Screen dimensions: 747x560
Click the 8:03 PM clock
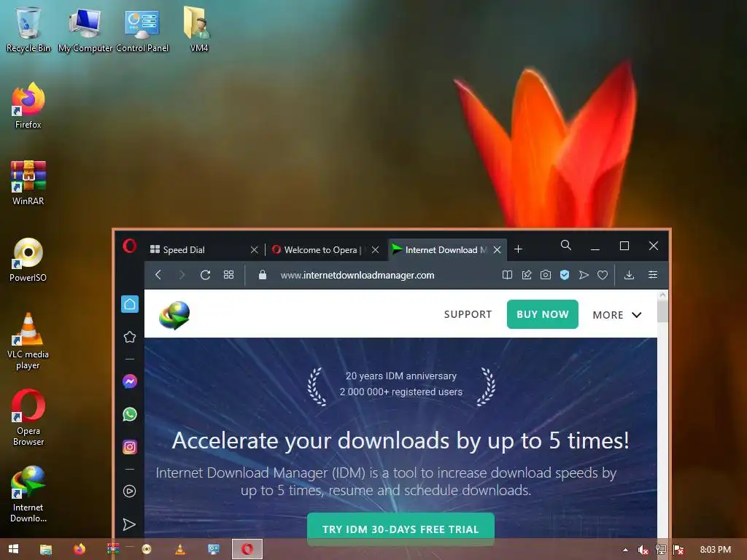click(716, 550)
